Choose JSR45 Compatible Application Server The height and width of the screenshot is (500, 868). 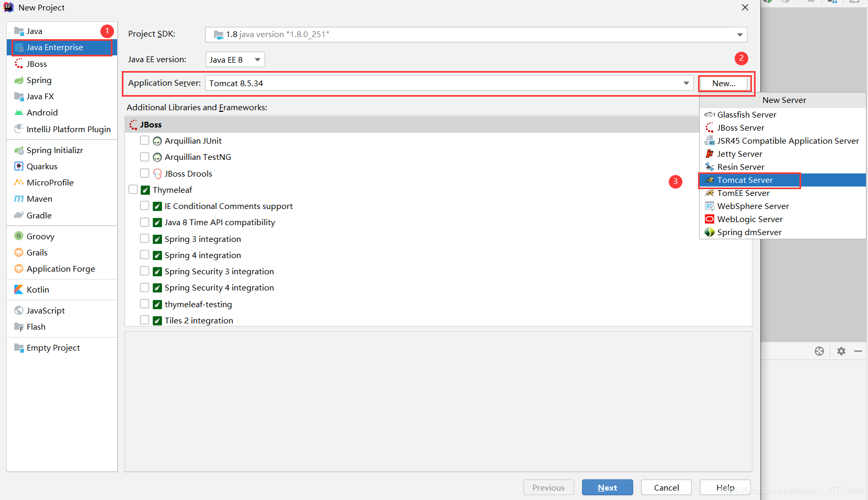pyautogui.click(x=782, y=141)
